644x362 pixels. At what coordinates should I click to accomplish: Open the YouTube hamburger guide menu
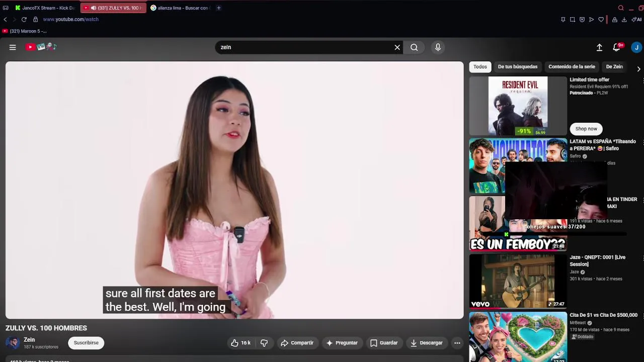click(13, 47)
